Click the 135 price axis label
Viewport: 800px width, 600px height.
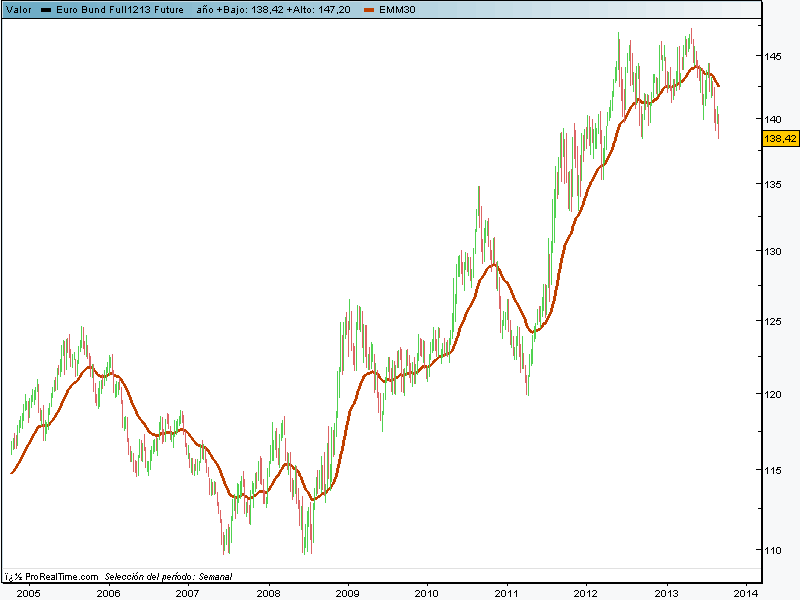(x=774, y=184)
